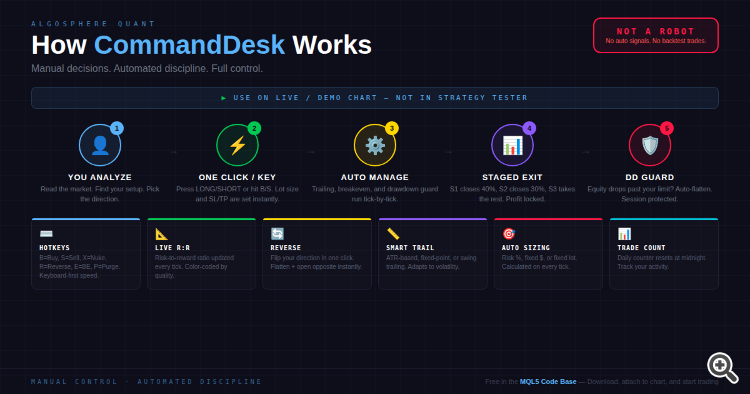
Task: Click the 'B=Buy, S=Sell, X=Nuke' text
Action: click(x=79, y=267)
